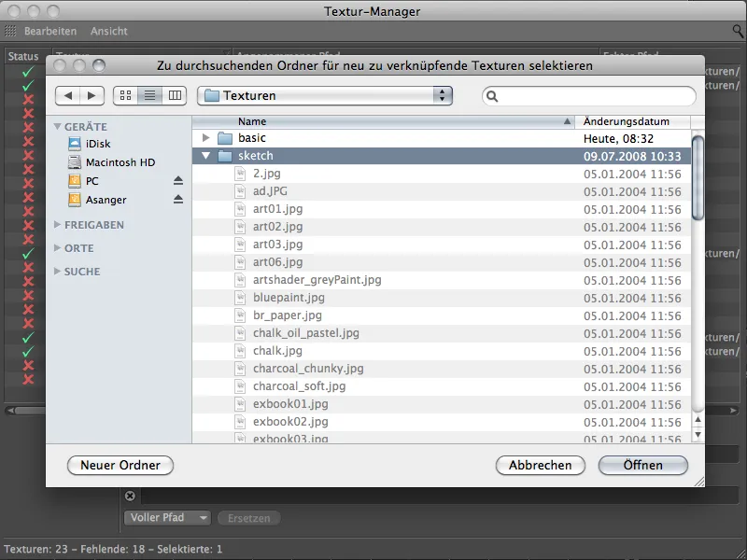Click file icon of art01.jpg

[240, 208]
